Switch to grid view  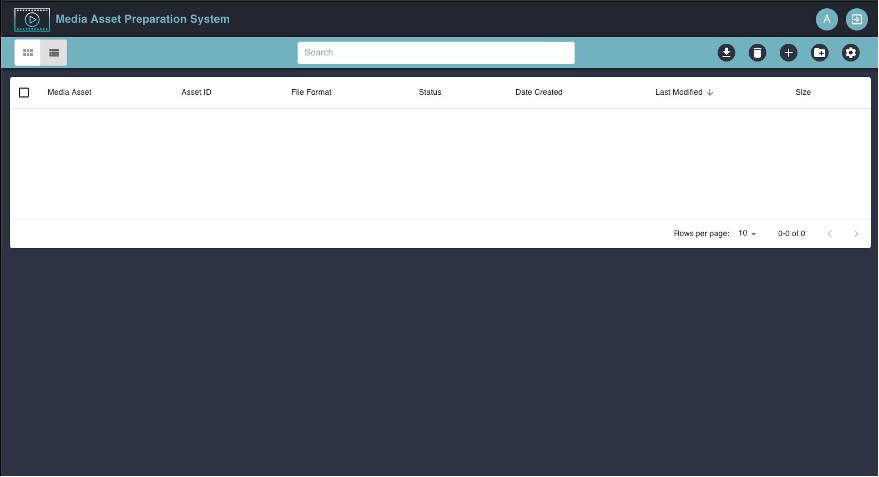28,53
